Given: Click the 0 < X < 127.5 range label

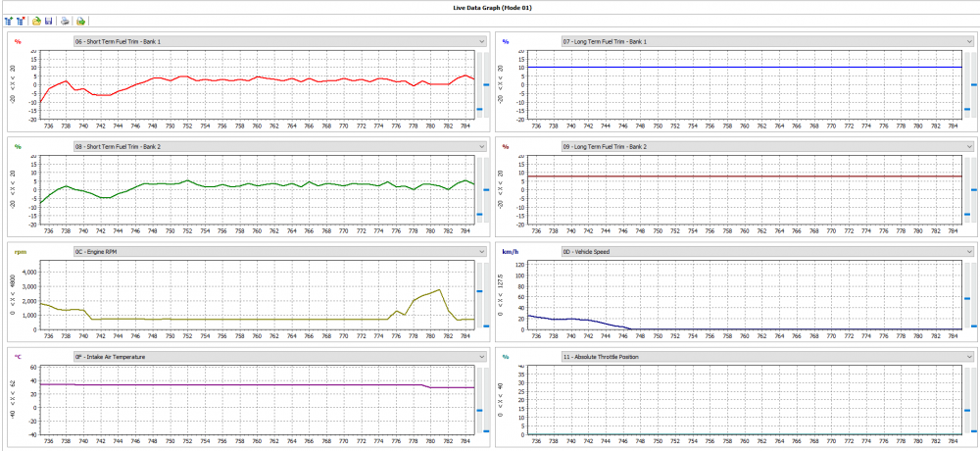Looking at the screenshot, I should [500, 296].
